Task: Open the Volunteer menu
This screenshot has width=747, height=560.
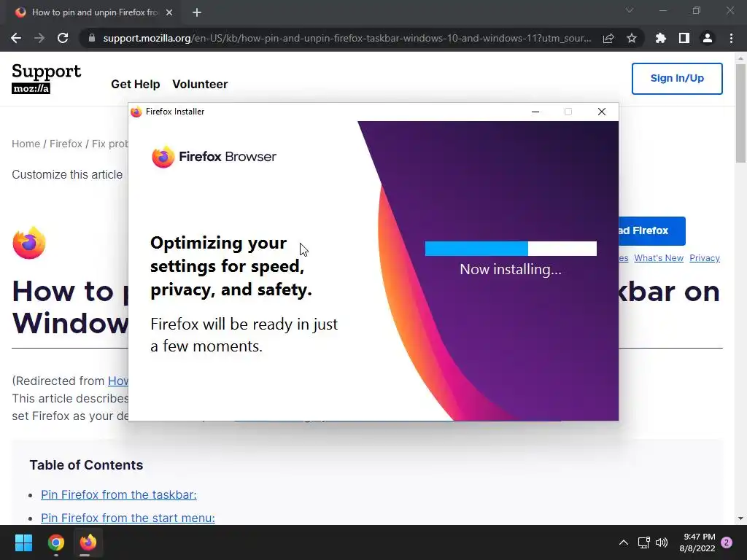Action: 200,85
